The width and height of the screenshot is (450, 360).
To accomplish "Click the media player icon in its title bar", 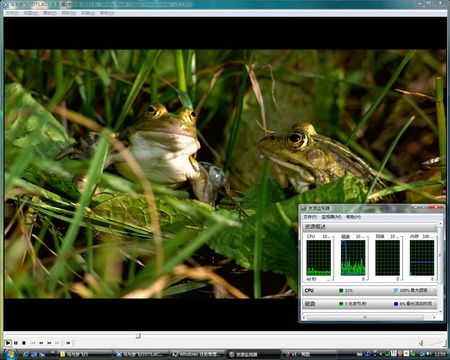I will pos(5,4).
